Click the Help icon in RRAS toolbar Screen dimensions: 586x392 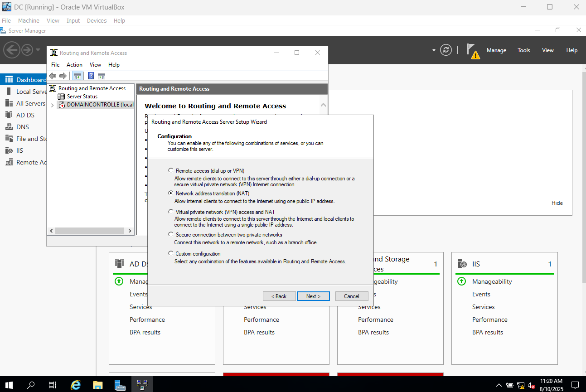[91, 76]
